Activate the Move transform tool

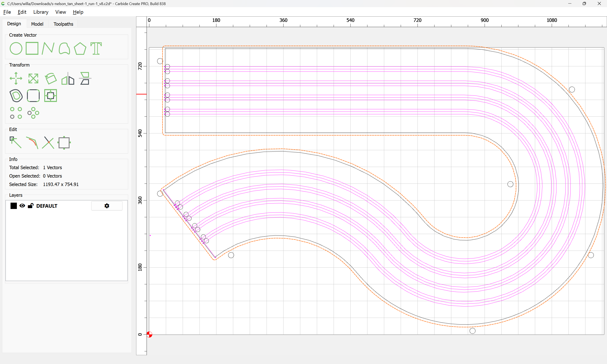pos(16,79)
